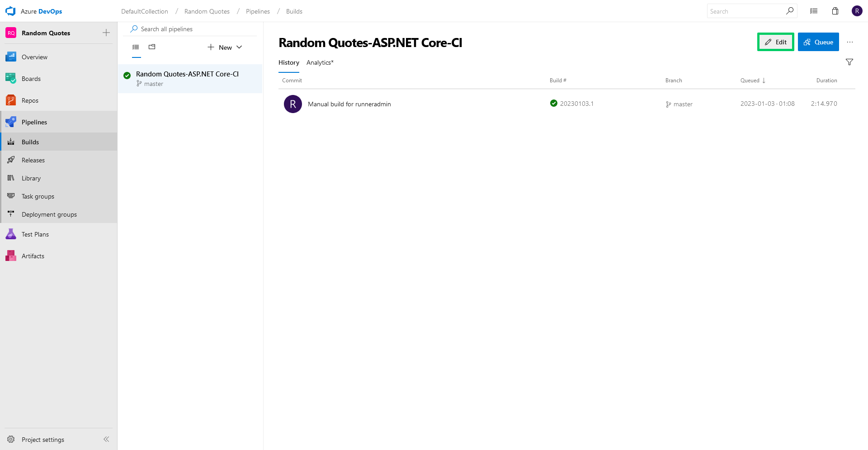Open Releases under Pipelines
Screen dimensions: 868x450
59,160
